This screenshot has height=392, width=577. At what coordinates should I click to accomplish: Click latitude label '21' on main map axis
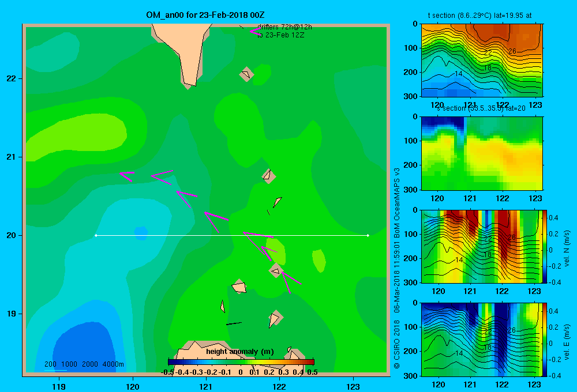pyautogui.click(x=11, y=157)
